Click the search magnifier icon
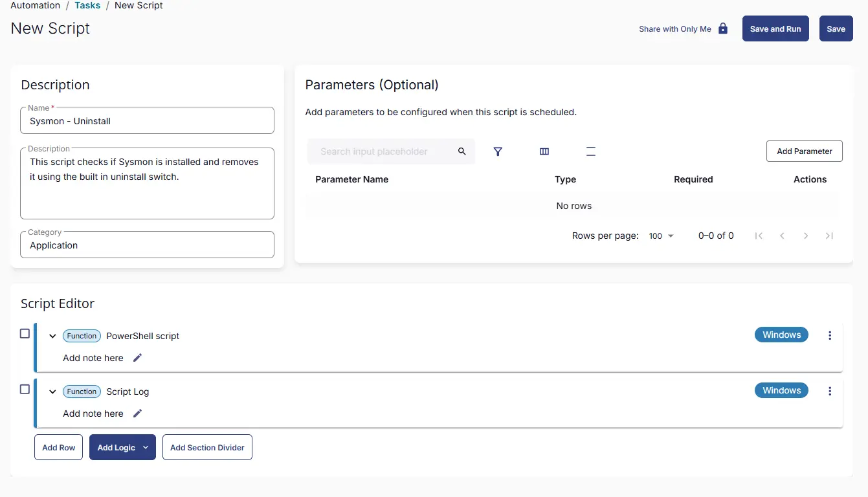The height and width of the screenshot is (497, 868). click(462, 151)
